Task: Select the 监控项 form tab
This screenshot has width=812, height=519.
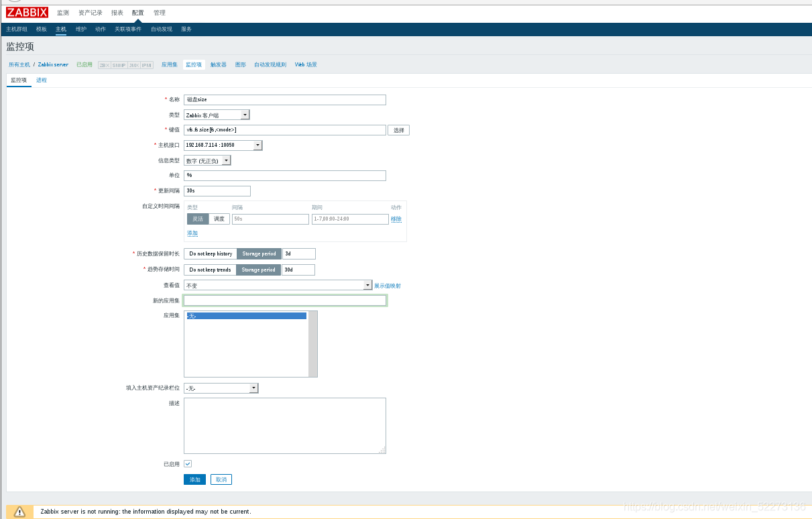Action: tap(19, 80)
